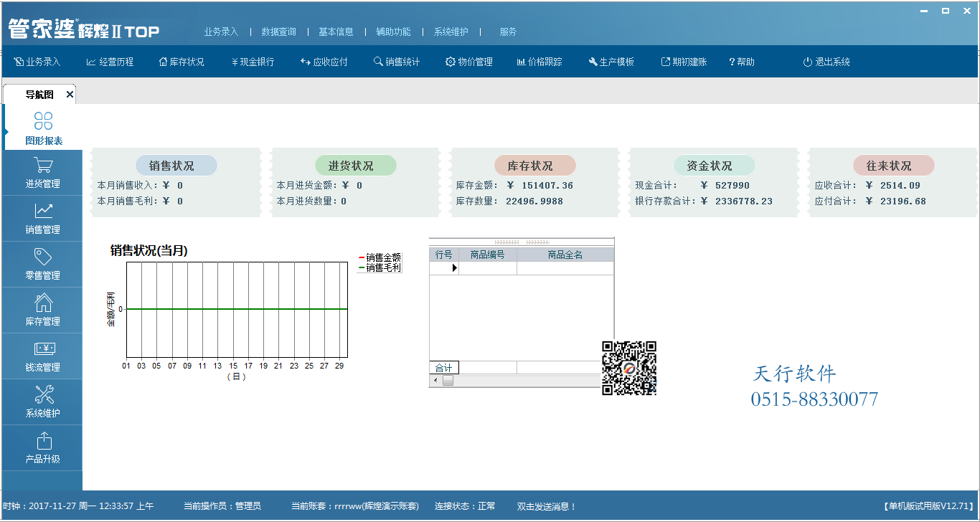Open the 辅助功能 menu
The image size is (980, 522).
coord(393,32)
